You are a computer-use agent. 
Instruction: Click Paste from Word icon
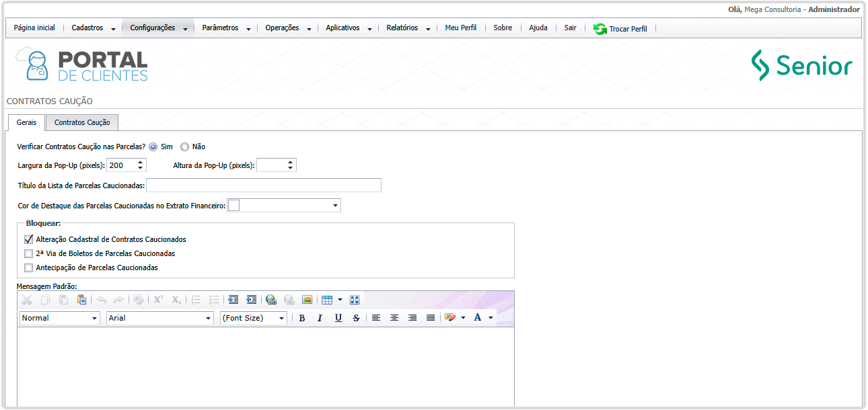(x=81, y=300)
